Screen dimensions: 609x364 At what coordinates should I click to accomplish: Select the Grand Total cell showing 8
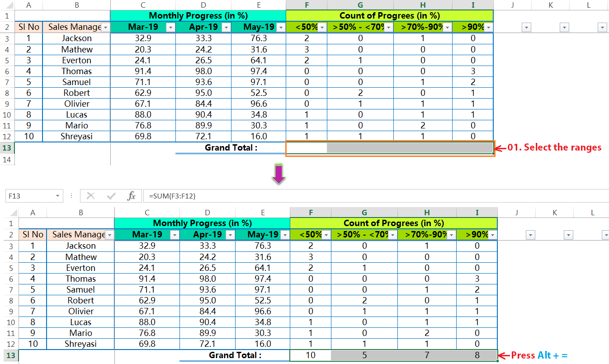(x=477, y=355)
